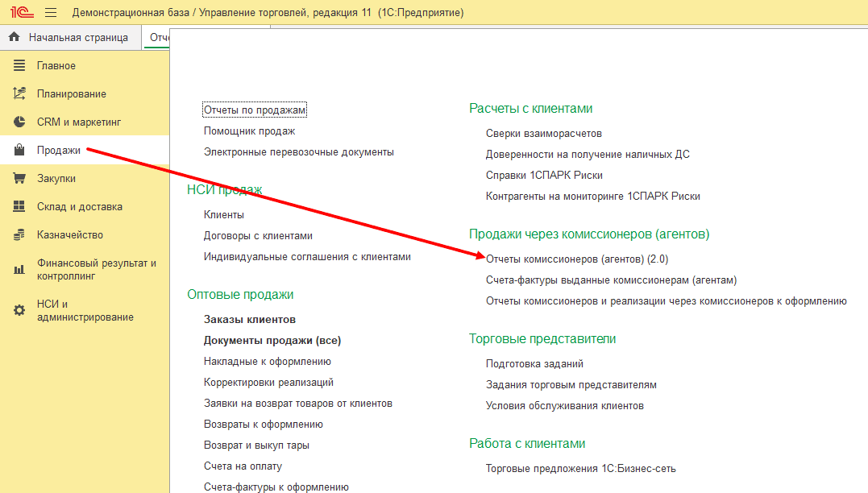868x493 pixels.
Task: Click the Планирование chart icon
Action: (x=19, y=93)
